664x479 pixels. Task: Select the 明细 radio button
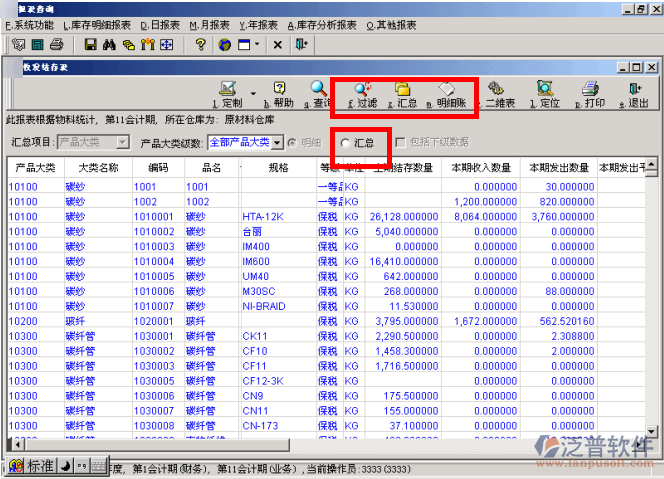tap(291, 143)
